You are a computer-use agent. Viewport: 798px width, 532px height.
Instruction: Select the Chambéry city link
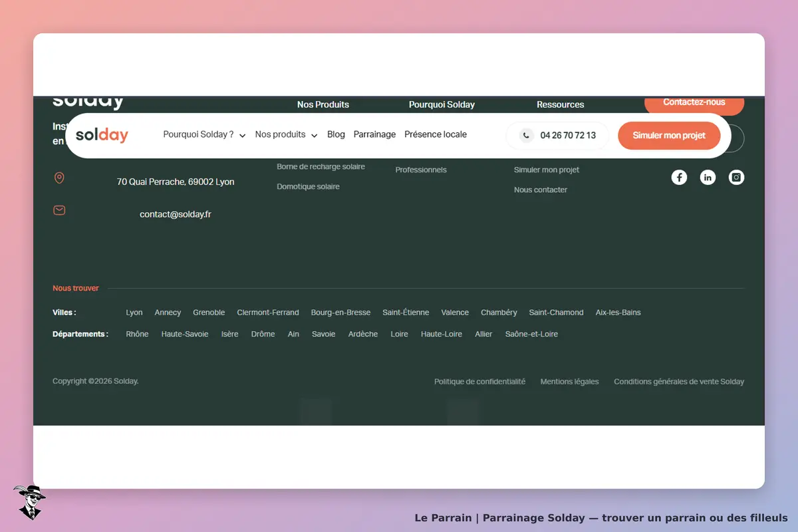pos(499,313)
